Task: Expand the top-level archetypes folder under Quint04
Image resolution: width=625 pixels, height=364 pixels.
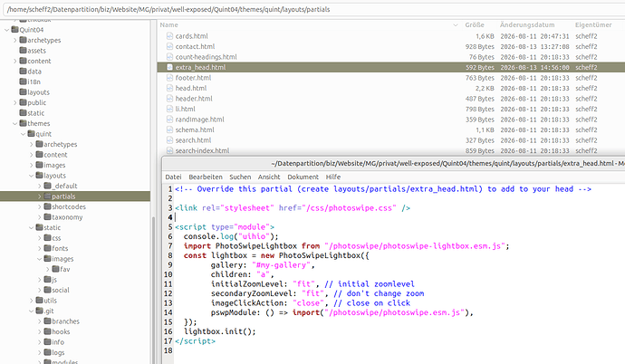Action: tap(14, 40)
